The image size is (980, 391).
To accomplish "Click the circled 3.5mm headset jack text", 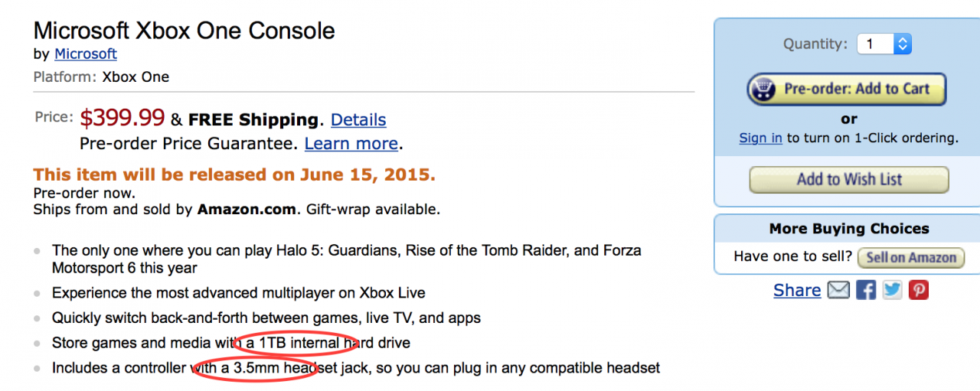I will click(256, 368).
